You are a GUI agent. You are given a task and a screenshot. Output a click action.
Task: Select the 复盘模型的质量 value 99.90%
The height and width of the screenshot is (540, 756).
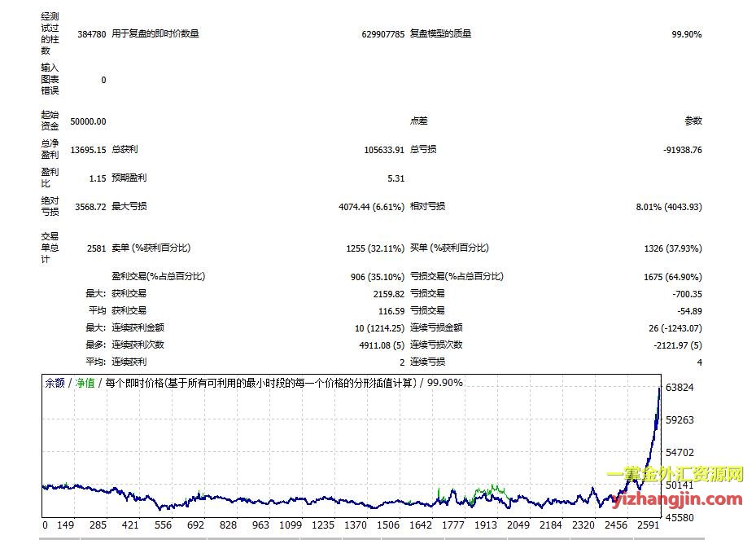click(x=686, y=34)
